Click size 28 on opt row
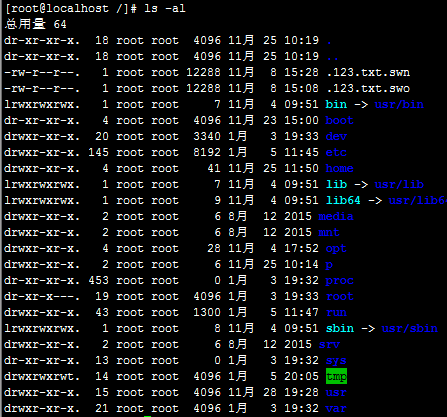This screenshot has width=447, height=417. pos(214,248)
